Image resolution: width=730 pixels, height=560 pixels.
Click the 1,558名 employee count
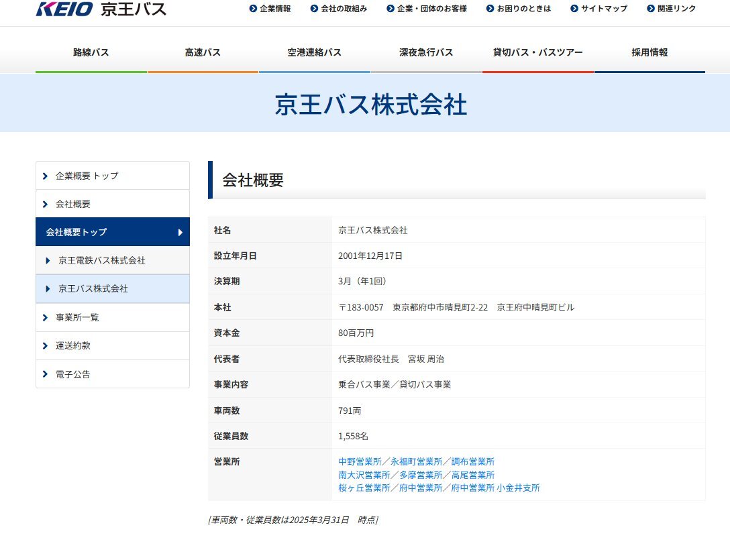point(353,436)
